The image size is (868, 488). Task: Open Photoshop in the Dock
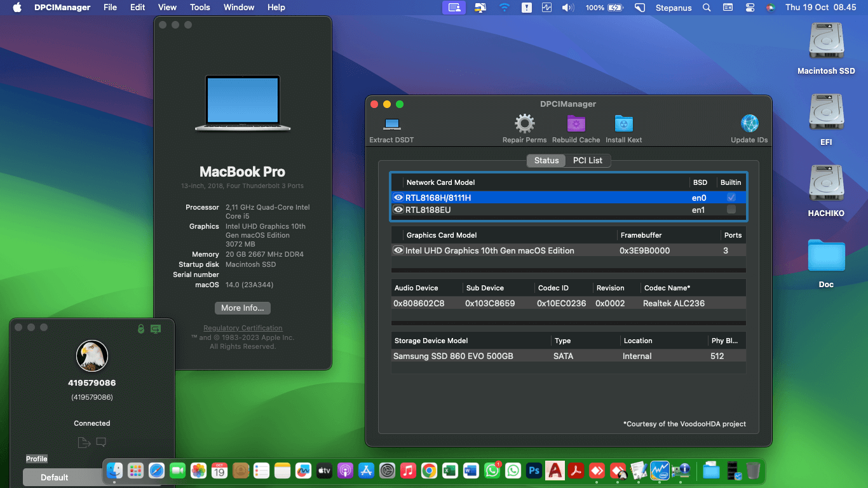[x=534, y=471]
